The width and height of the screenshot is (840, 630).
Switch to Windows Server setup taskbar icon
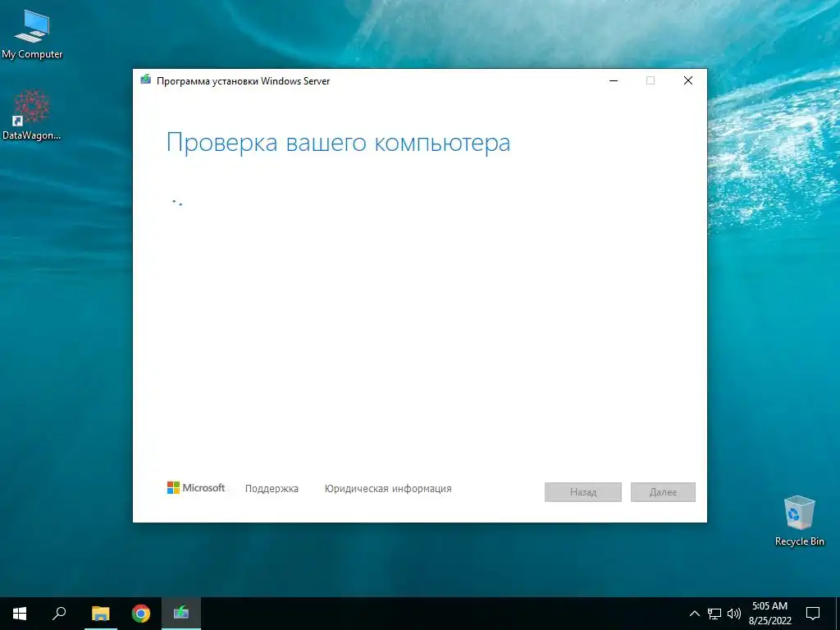click(x=181, y=614)
